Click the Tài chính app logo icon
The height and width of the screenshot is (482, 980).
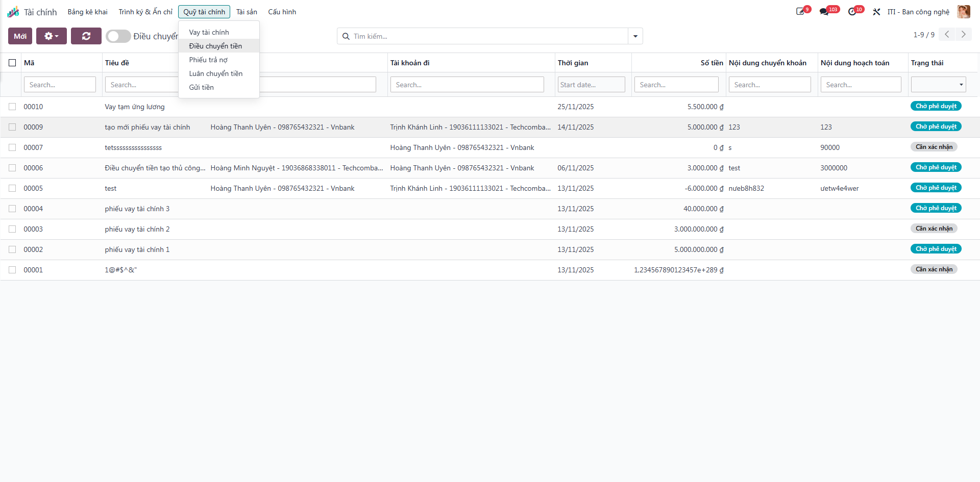click(13, 12)
